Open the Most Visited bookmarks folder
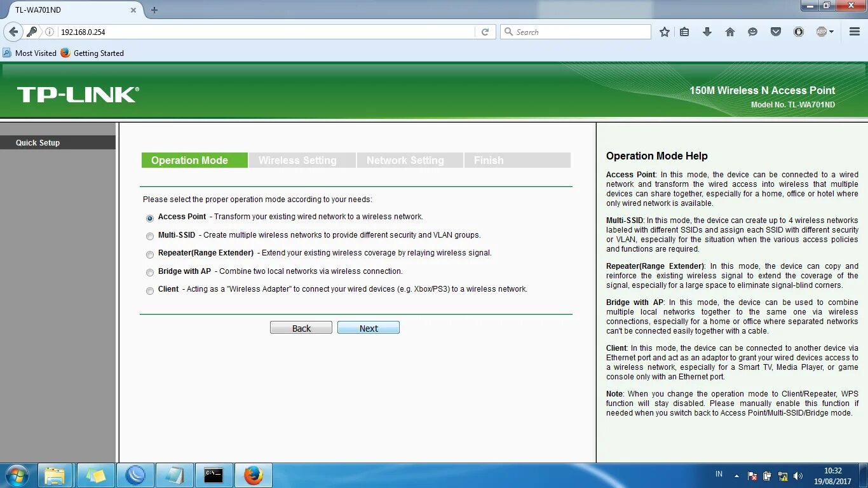This screenshot has height=488, width=868. [30, 53]
